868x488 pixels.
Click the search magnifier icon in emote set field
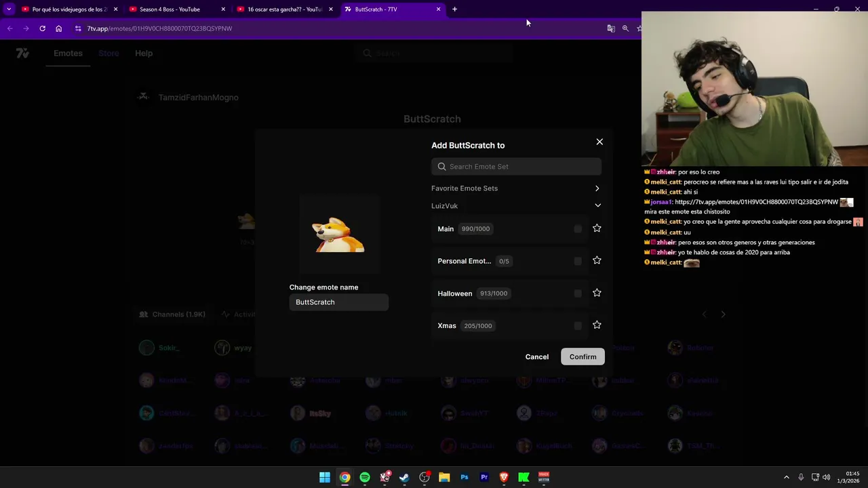[x=441, y=166]
